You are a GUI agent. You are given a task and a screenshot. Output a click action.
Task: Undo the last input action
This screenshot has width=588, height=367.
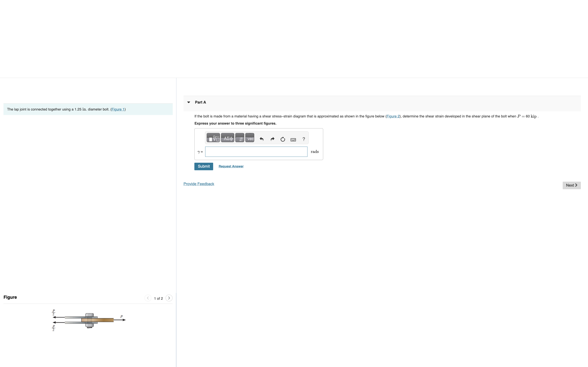click(x=262, y=139)
